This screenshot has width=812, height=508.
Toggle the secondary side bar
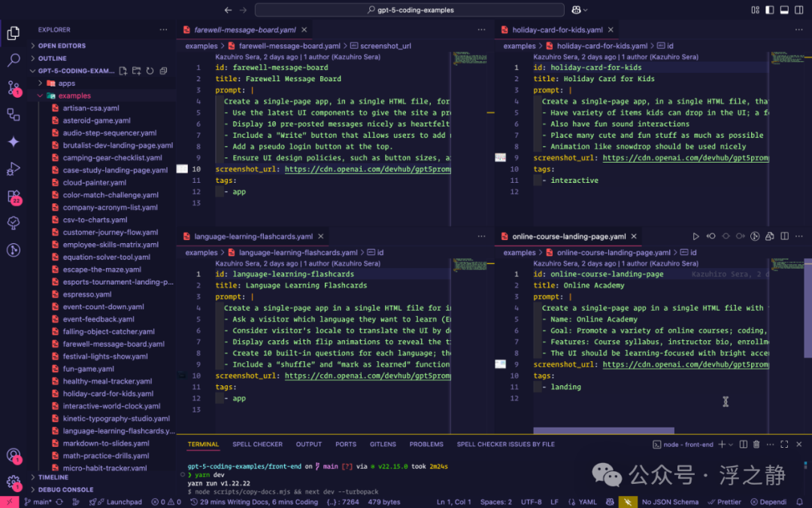coord(798,10)
